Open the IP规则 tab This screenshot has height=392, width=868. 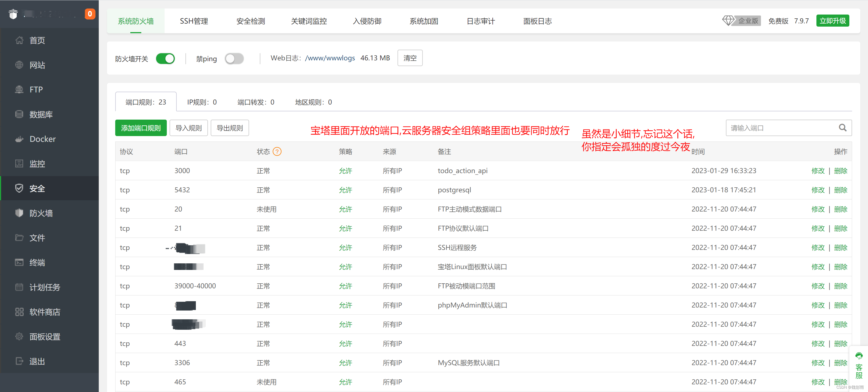point(201,102)
